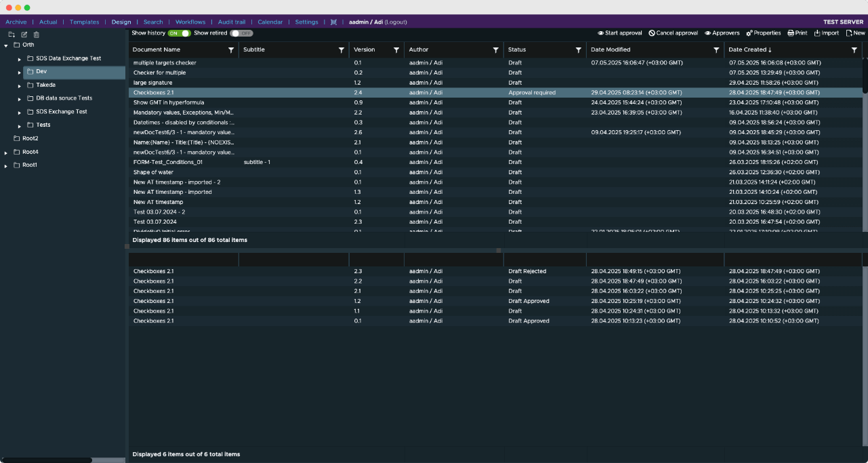Screen dimensions: 868x463
Task: Click the Orth root folder icon
Action: 17,45
